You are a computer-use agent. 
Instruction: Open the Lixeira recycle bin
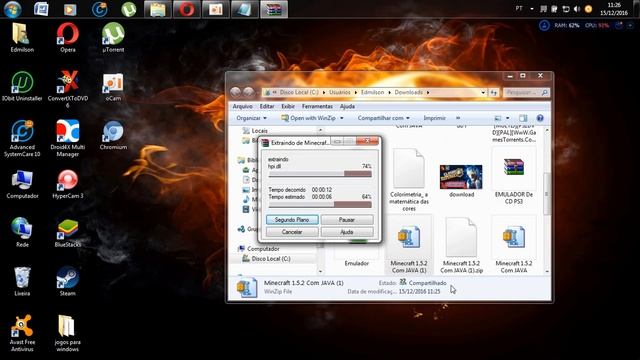[22, 281]
